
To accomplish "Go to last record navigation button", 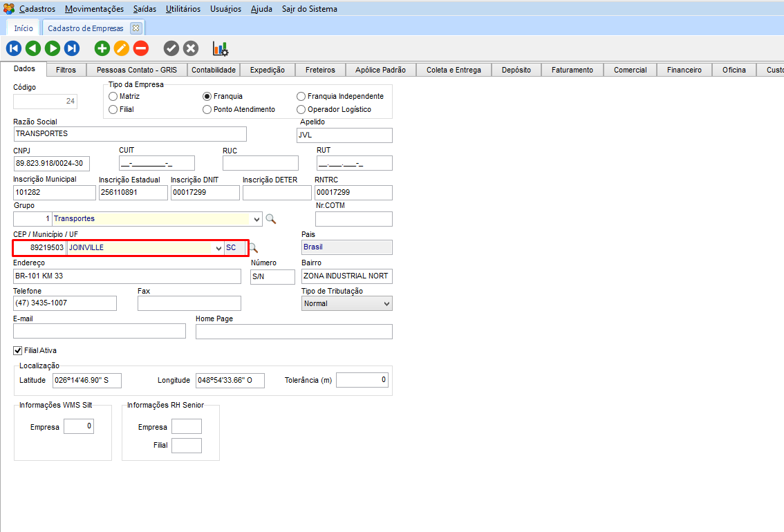I will [x=72, y=48].
